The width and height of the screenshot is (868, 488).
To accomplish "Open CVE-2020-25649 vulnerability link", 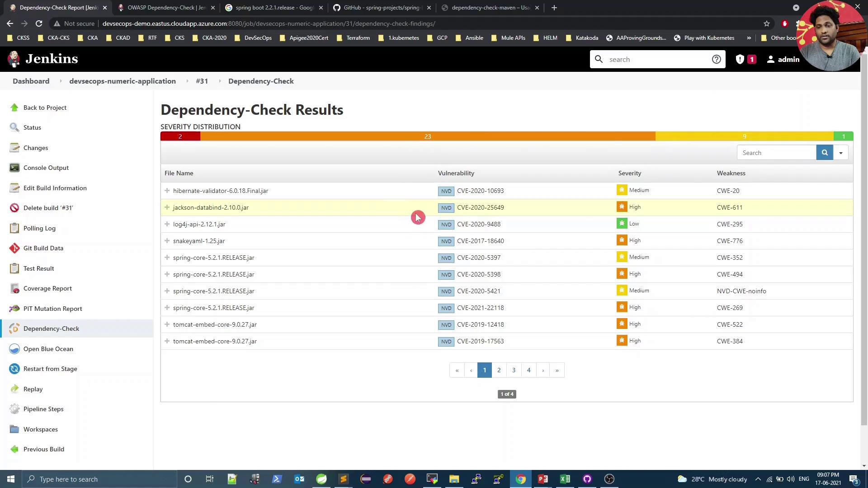I will 480,207.
